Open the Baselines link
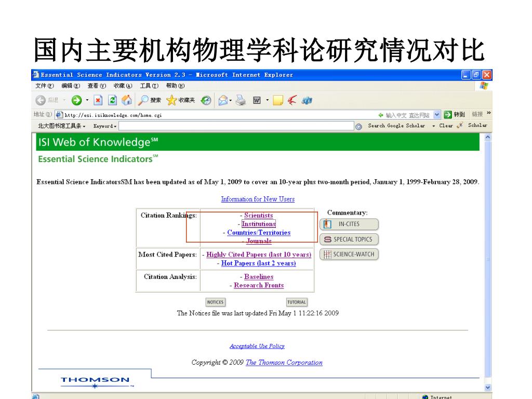Viewport: 532px width, 399px height. (x=259, y=276)
